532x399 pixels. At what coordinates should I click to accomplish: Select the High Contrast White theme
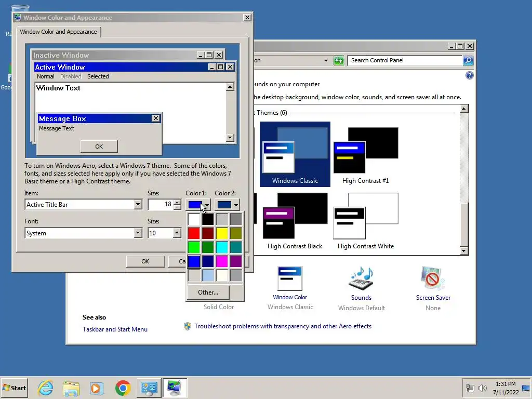[365, 221]
